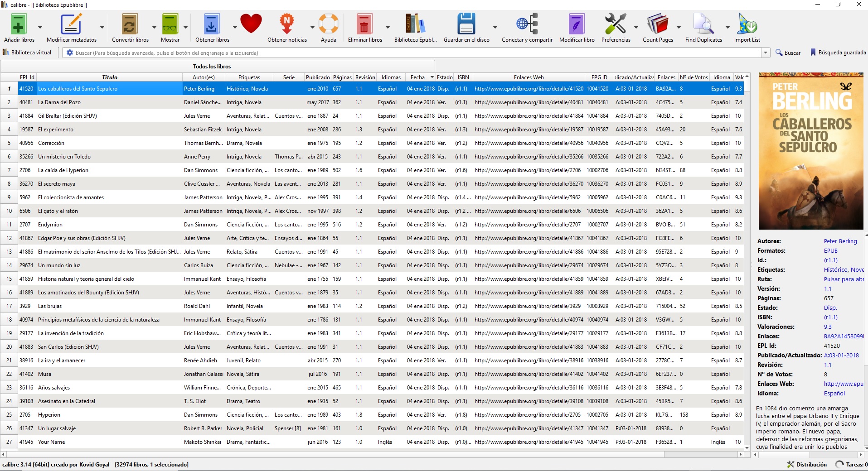Click the Distribución layout button
The image size is (868, 471).
(x=807, y=464)
